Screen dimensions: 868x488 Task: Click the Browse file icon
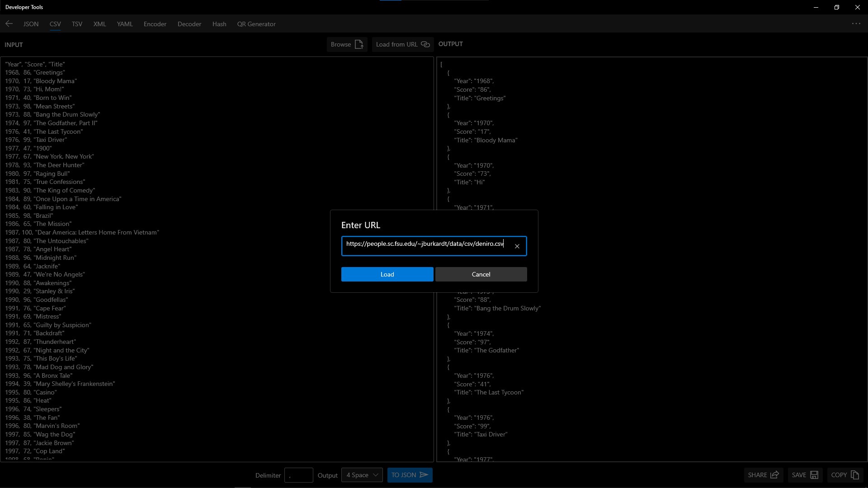tap(359, 44)
